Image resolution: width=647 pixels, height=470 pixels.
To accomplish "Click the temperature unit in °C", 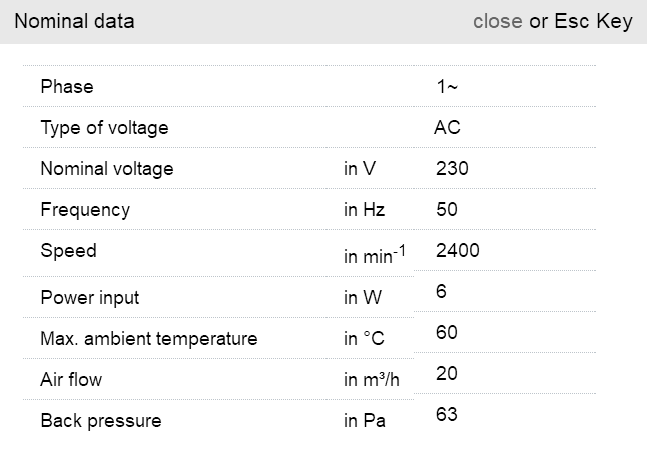I will point(364,339).
